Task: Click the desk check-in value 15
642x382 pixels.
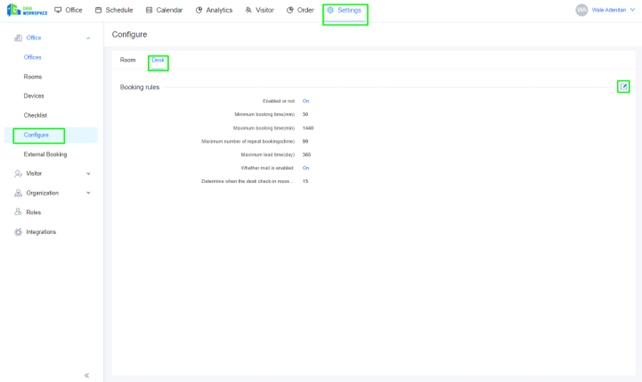Action: [x=305, y=181]
